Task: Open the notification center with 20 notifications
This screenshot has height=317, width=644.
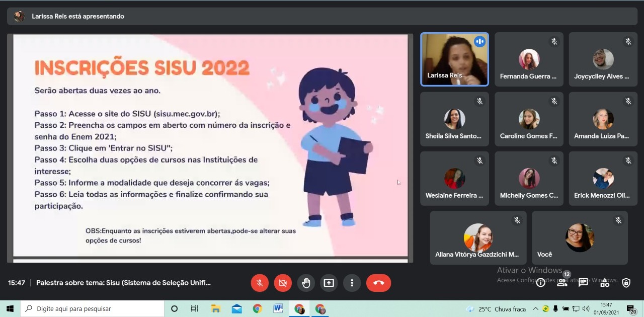Action: coord(631,309)
